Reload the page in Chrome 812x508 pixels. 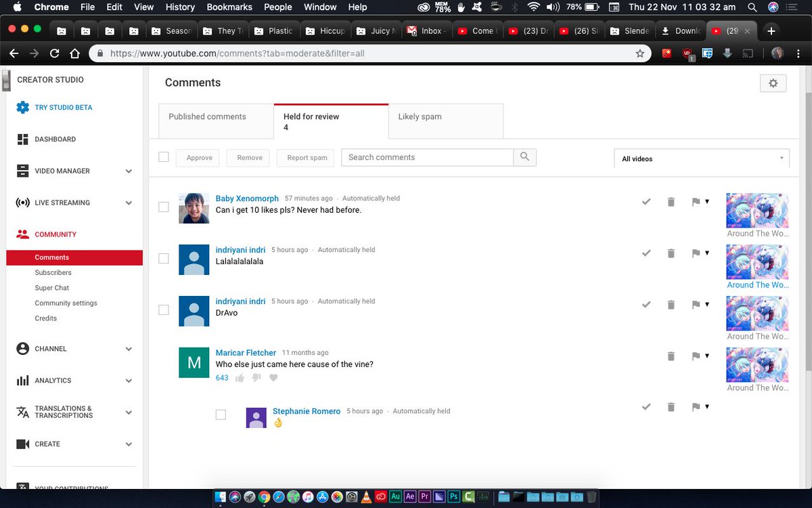pos(55,53)
